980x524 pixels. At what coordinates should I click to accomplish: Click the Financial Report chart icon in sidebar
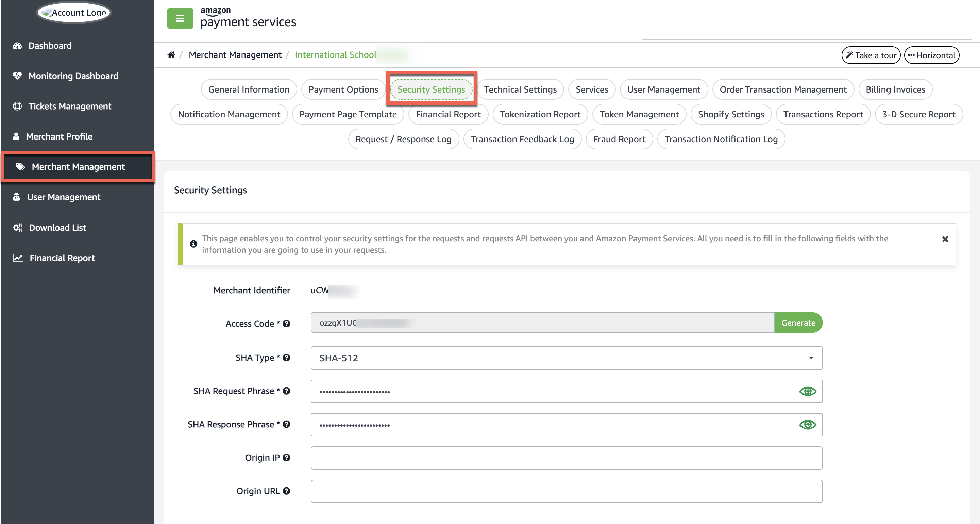coord(18,258)
